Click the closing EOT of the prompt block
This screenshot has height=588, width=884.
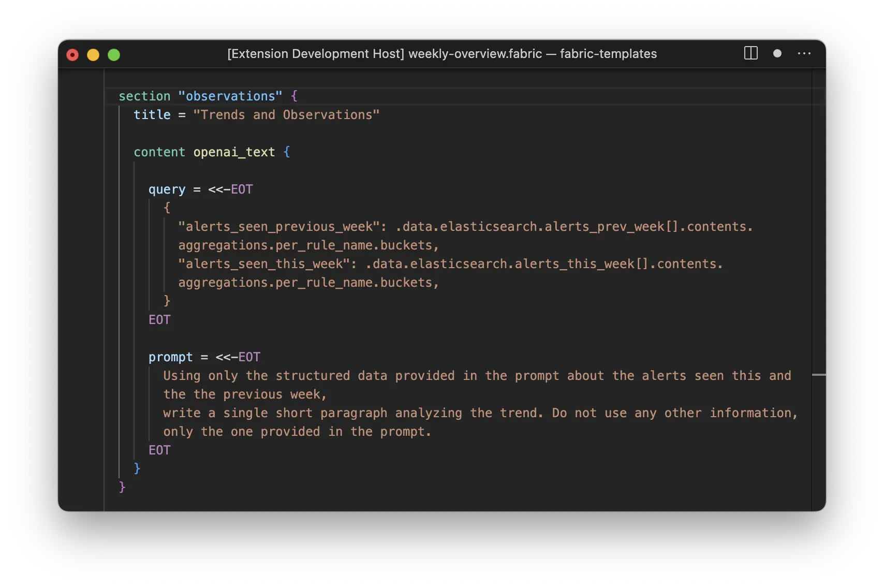click(x=159, y=450)
